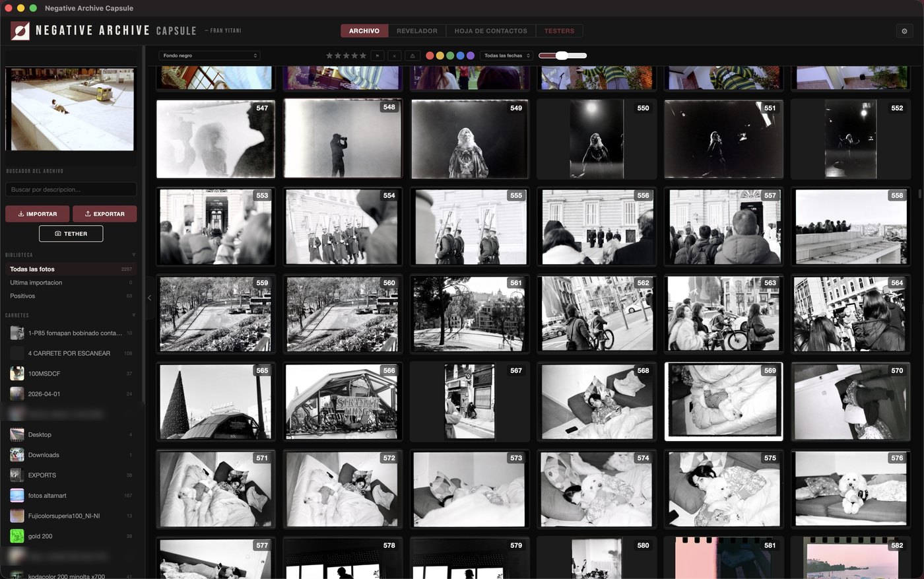This screenshot has width=924, height=579.
Task: Open the Positivos collection
Action: pyautogui.click(x=71, y=296)
